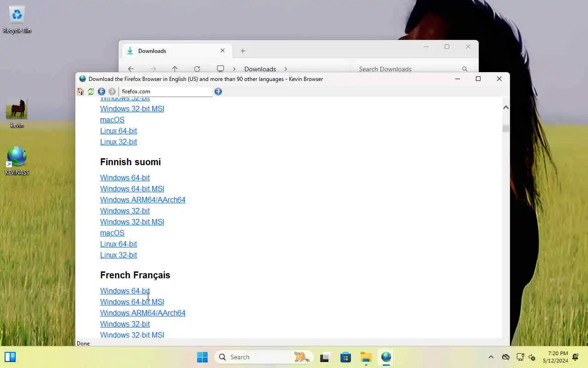This screenshot has height=368, width=588.
Task: Click the greyed-out forward arrow in Kevin Browser
Action: tap(112, 92)
